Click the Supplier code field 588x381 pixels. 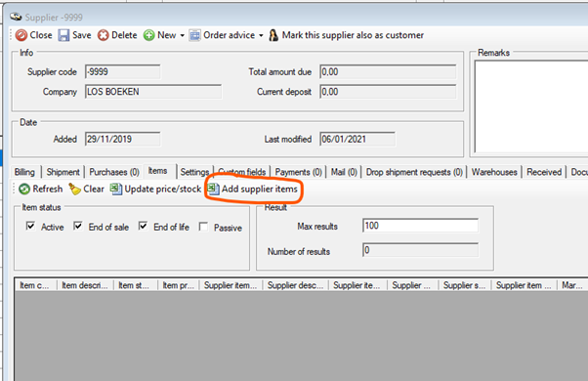123,71
